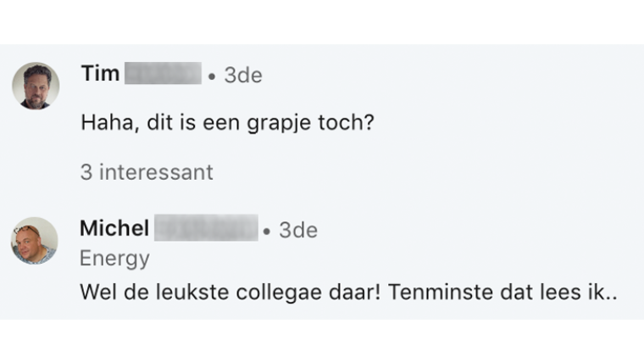Click the blurred surname next to Tim
This screenshot has width=644, height=363.
click(x=163, y=75)
